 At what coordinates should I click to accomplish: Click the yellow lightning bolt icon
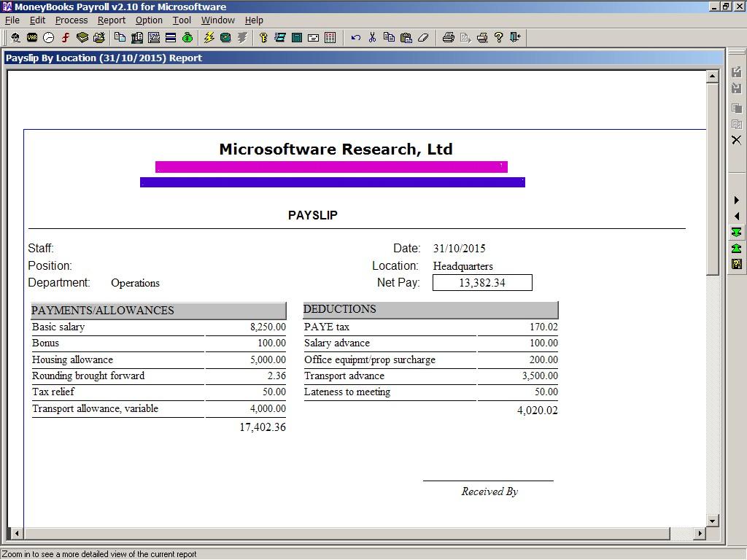tap(209, 37)
